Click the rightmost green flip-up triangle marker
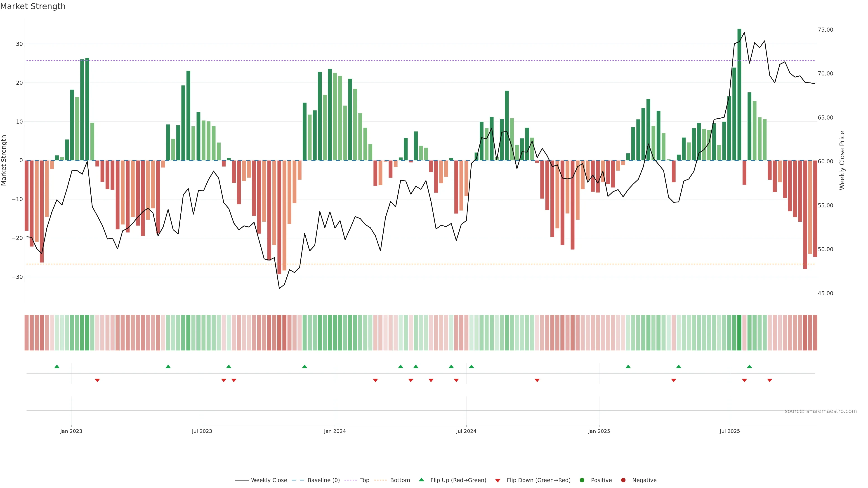This screenshot has height=488, width=868. tap(749, 366)
